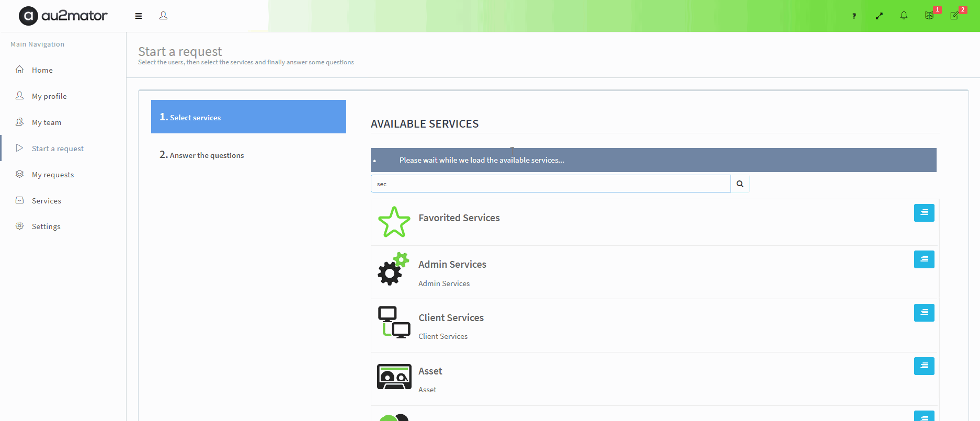Open Settings in the sidebar
This screenshot has width=980, height=421.
tap(46, 226)
